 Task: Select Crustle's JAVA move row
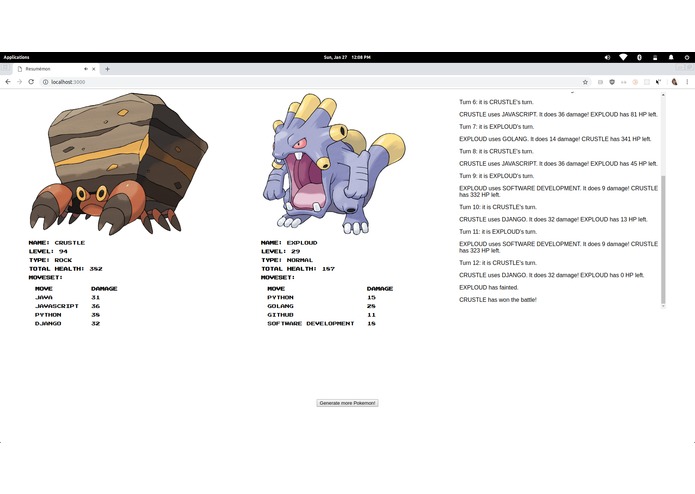[68, 297]
